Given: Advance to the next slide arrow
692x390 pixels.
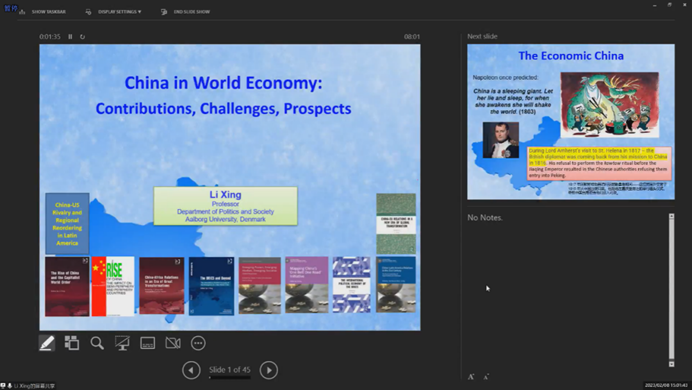Looking at the screenshot, I should click(269, 370).
